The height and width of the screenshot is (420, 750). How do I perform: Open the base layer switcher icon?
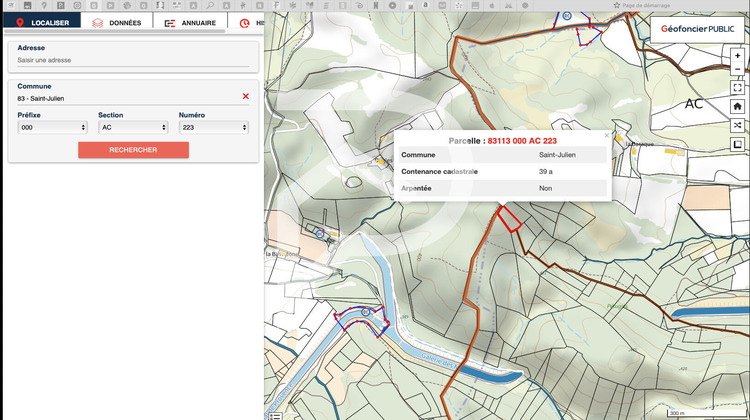(x=737, y=145)
